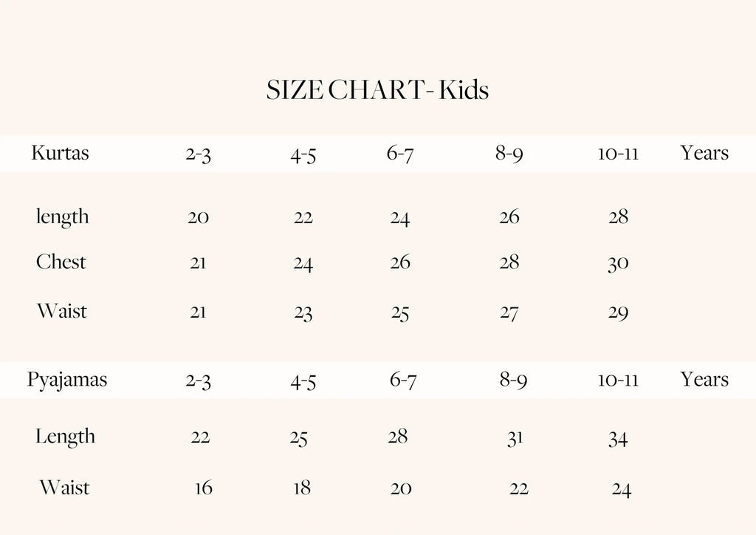The height and width of the screenshot is (535, 756).
Task: Click Pyajamas waist value 16 for 2-3
Action: coord(204,488)
